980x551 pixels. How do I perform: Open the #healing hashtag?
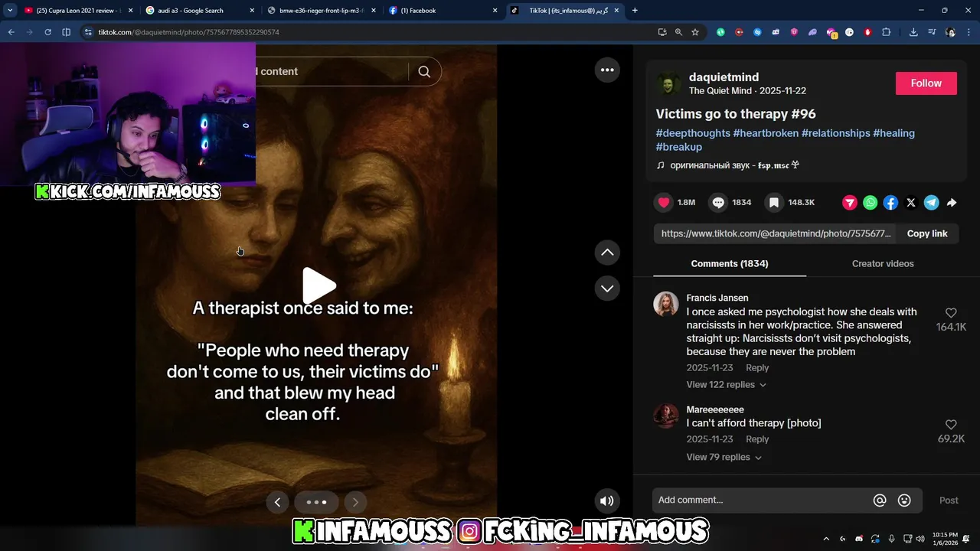tap(894, 133)
